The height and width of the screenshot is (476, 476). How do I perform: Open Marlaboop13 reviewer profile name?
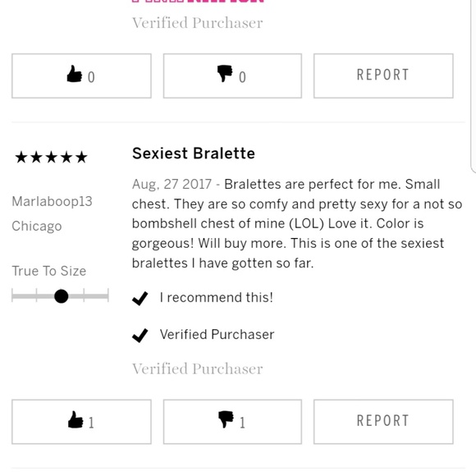pyautogui.click(x=52, y=201)
